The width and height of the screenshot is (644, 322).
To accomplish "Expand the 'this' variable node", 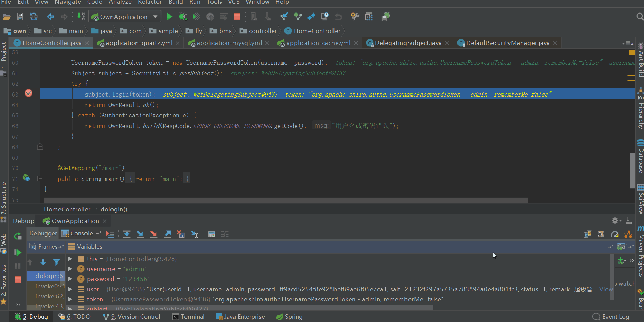I will pyautogui.click(x=70, y=259).
